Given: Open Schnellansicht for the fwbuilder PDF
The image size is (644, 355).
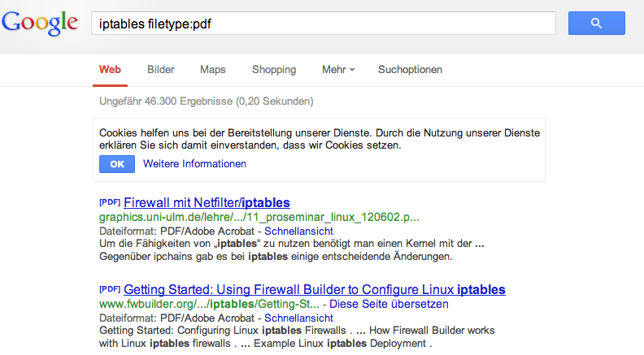Looking at the screenshot, I should tap(298, 318).
